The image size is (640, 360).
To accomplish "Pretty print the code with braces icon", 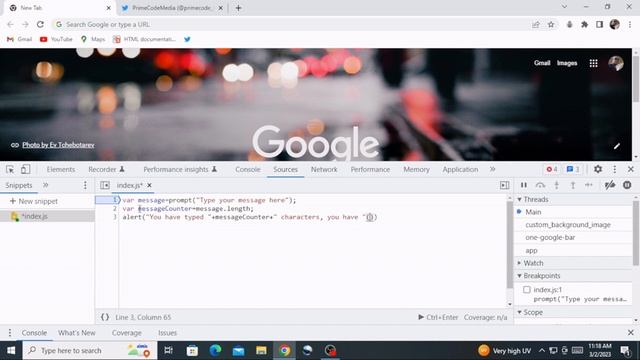I will [105, 317].
